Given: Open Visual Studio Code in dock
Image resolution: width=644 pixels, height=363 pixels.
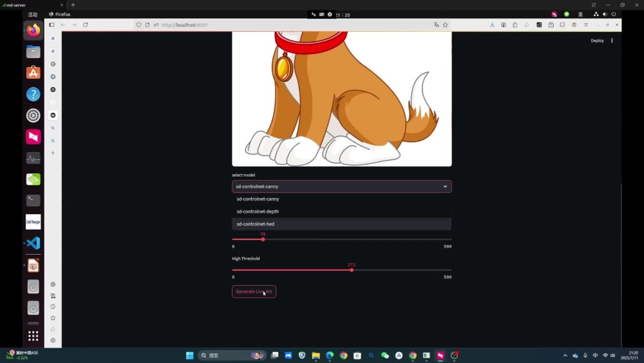Looking at the screenshot, I should (x=33, y=243).
